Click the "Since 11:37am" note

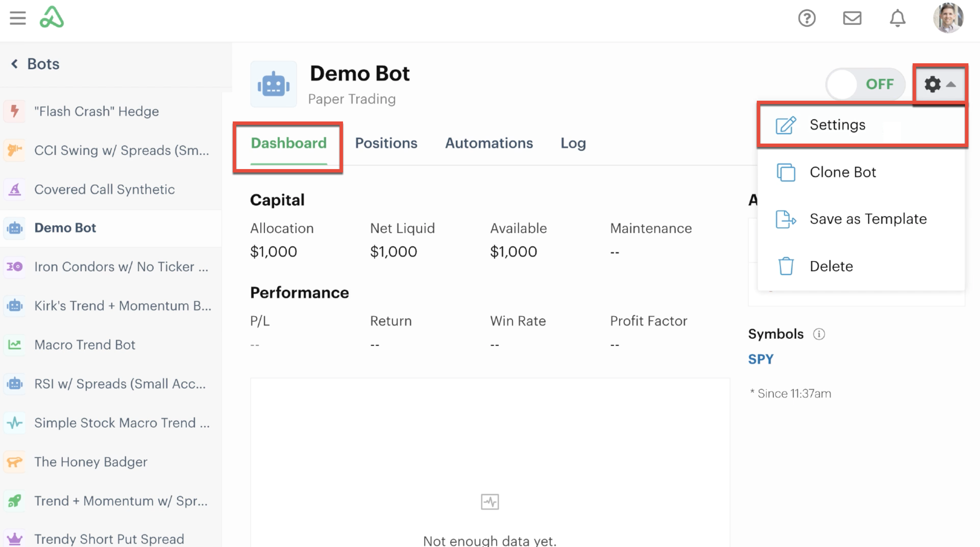point(790,393)
